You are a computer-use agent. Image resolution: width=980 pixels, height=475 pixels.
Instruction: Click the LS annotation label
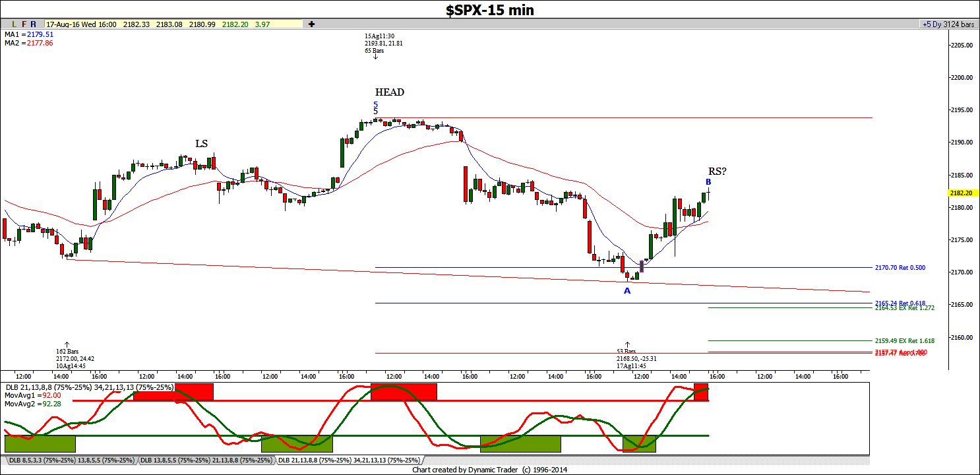[201, 144]
